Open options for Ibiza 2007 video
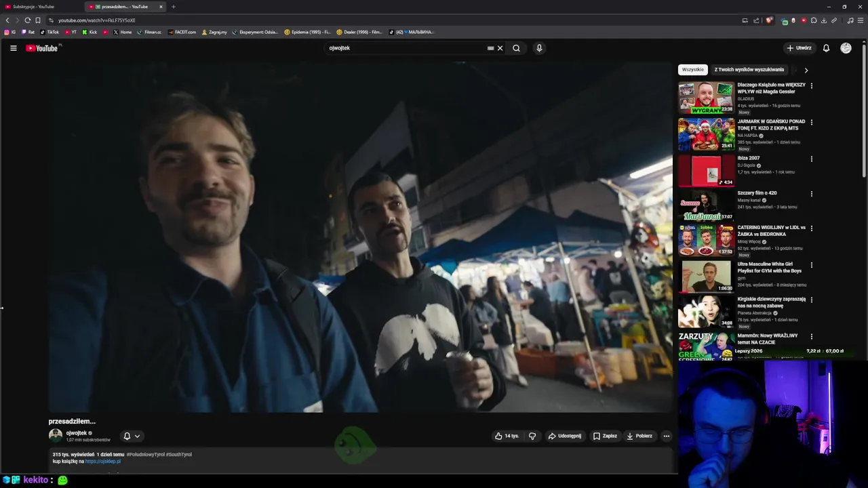The width and height of the screenshot is (868, 488). click(811, 159)
